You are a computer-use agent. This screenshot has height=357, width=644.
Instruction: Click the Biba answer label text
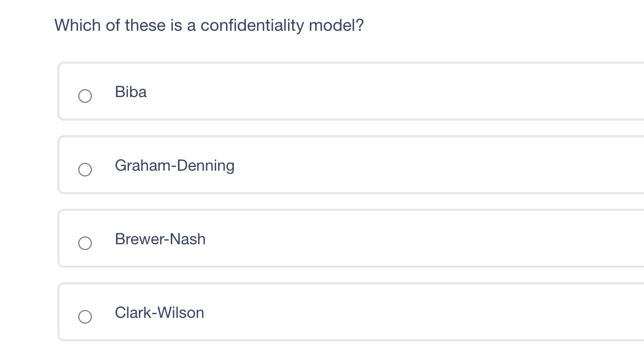130,92
